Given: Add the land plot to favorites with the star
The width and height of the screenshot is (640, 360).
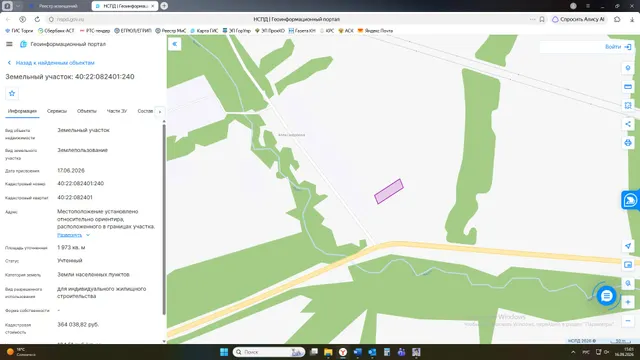Looking at the screenshot, I should [x=12, y=93].
